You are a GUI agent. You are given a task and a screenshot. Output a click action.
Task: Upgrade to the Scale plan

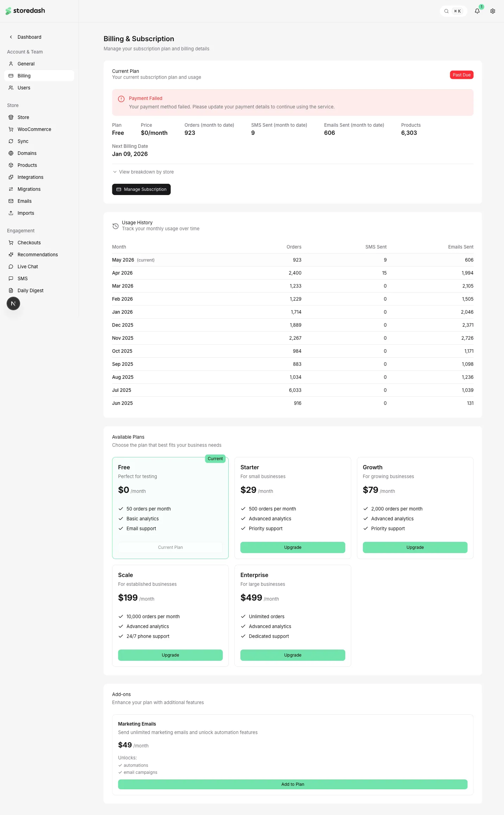click(170, 655)
